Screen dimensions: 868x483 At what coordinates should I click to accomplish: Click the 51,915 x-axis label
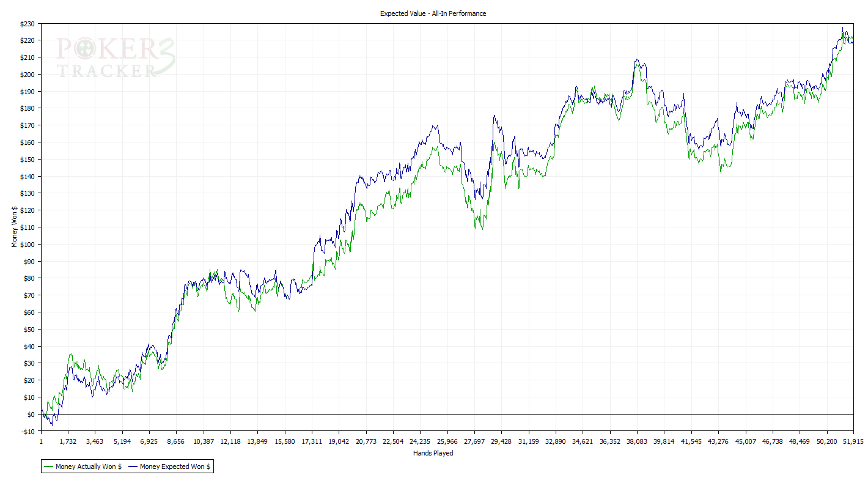(853, 441)
